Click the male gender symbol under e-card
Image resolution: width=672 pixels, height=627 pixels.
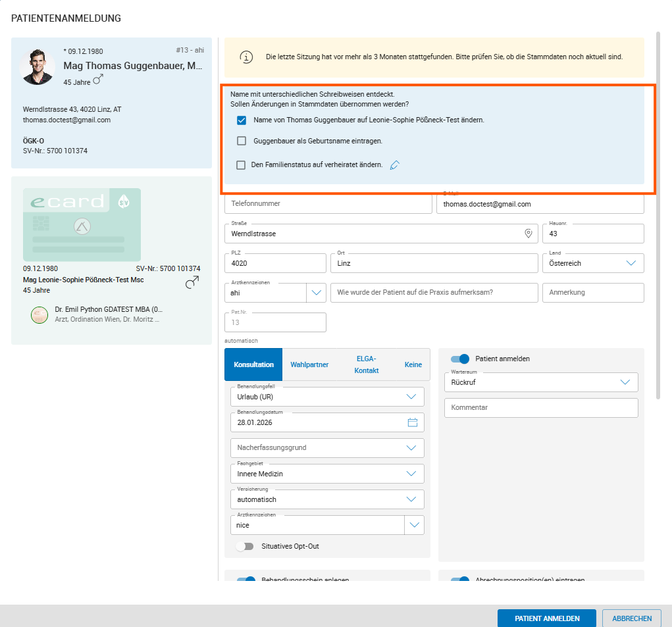pyautogui.click(x=192, y=282)
